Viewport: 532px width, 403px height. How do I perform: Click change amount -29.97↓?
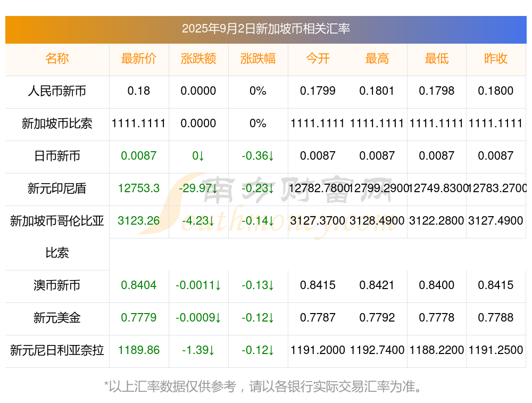(x=198, y=188)
